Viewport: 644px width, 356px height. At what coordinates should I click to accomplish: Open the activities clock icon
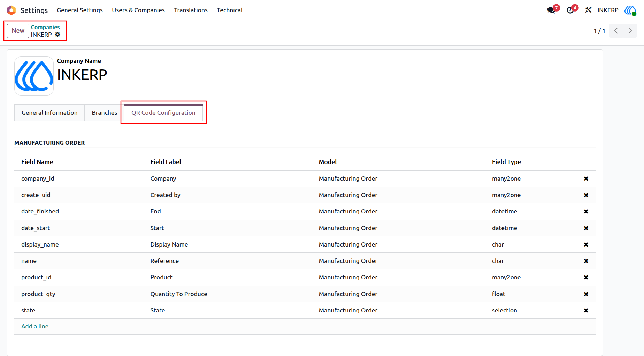pos(570,10)
